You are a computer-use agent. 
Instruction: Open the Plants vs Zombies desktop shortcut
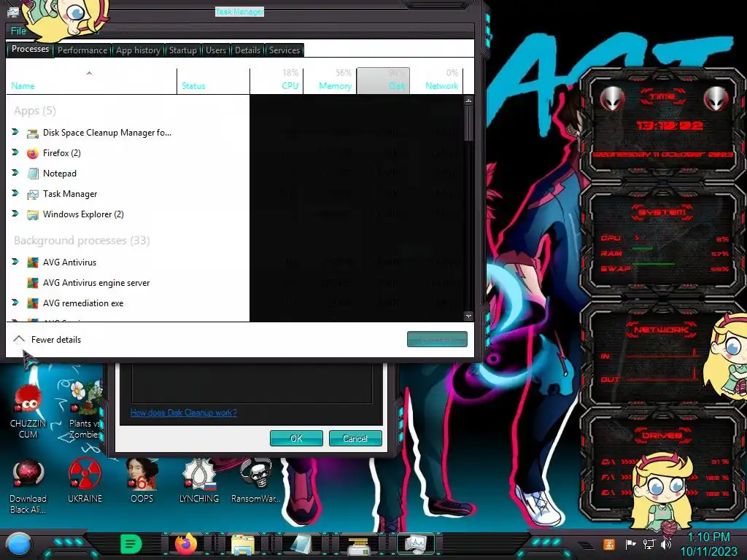(84, 411)
